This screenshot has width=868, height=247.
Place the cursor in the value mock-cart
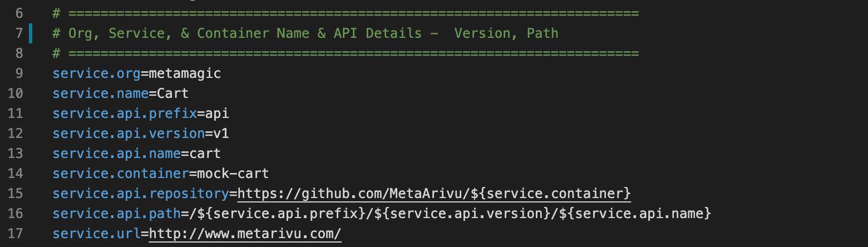click(233, 174)
